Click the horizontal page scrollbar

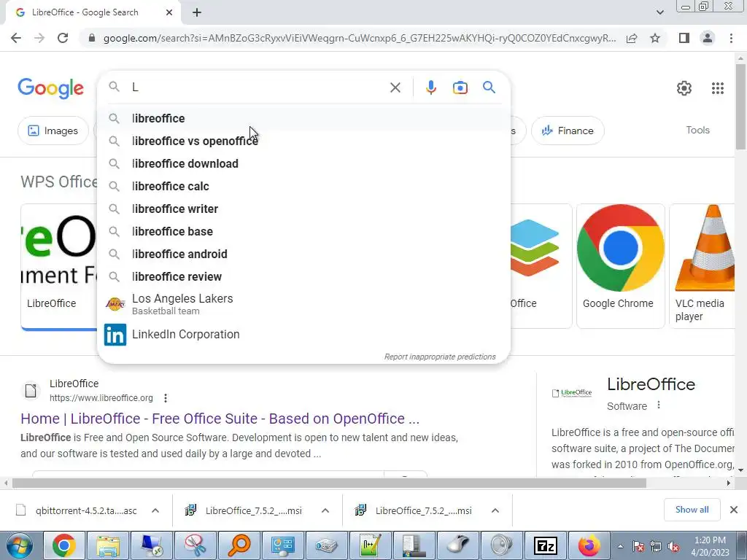[329, 483]
